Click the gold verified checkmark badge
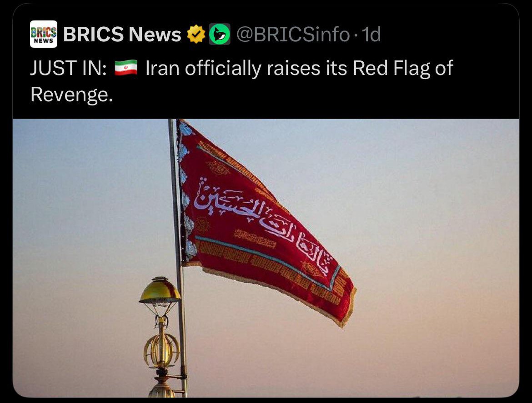The width and height of the screenshot is (532, 403). pyautogui.click(x=196, y=34)
